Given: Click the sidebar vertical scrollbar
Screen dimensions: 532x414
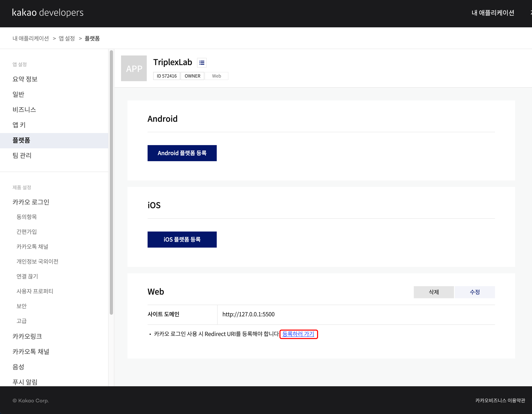Looking at the screenshot, I should coord(111,183).
